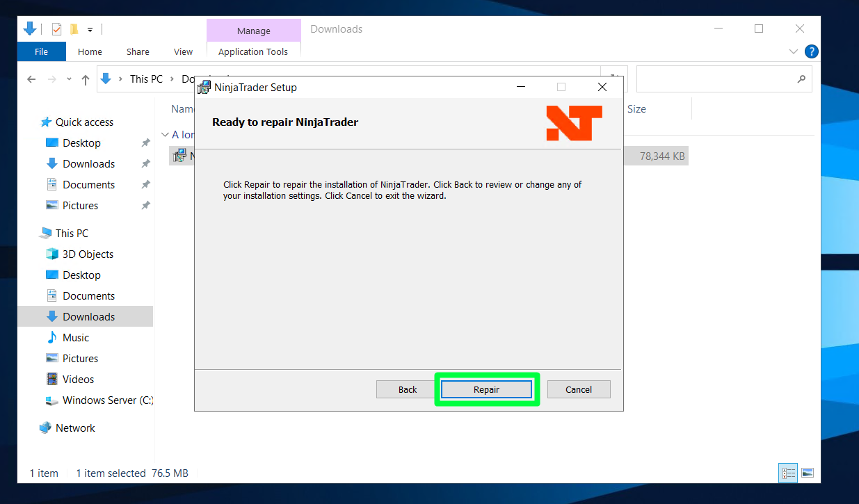Select 3D Objects in navigation pane
Screen dimensions: 859x504
click(88, 254)
